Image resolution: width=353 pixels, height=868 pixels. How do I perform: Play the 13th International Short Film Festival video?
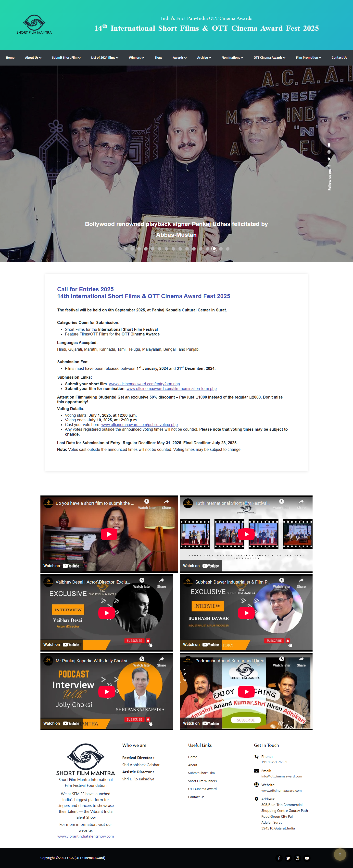coord(246,534)
